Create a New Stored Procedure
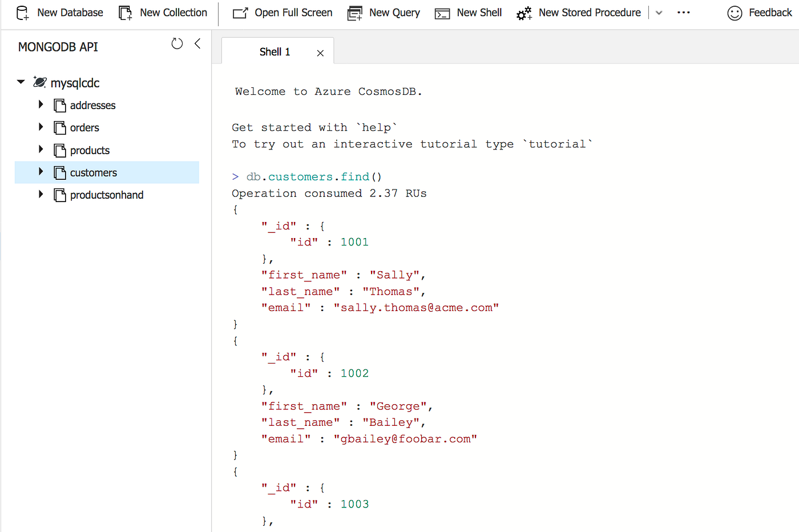 [x=578, y=13]
